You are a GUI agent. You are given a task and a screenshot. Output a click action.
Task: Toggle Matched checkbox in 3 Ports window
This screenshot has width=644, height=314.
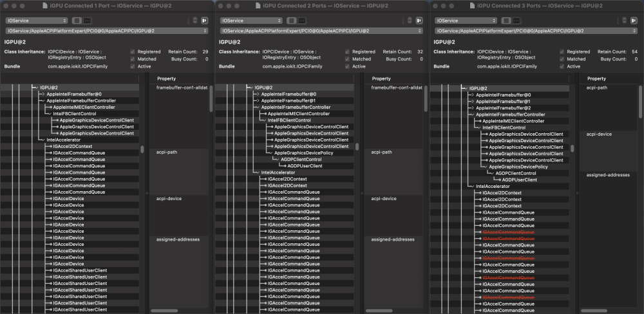[562, 59]
